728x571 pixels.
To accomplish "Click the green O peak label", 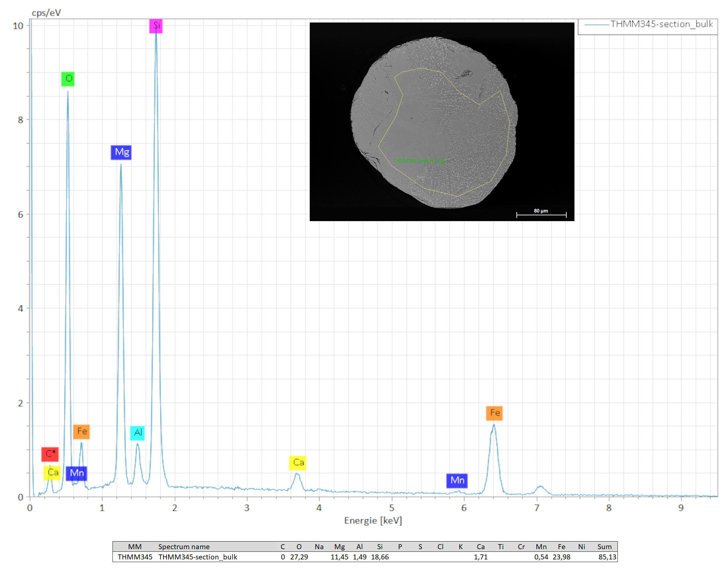I will tap(68, 79).
